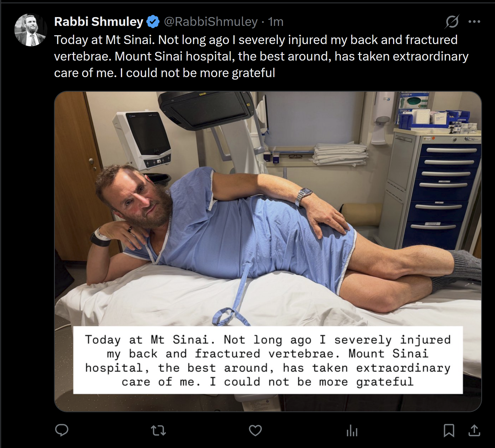Click the white caption box in photo
Viewport: 495px width, 448px height.
[x=268, y=360]
